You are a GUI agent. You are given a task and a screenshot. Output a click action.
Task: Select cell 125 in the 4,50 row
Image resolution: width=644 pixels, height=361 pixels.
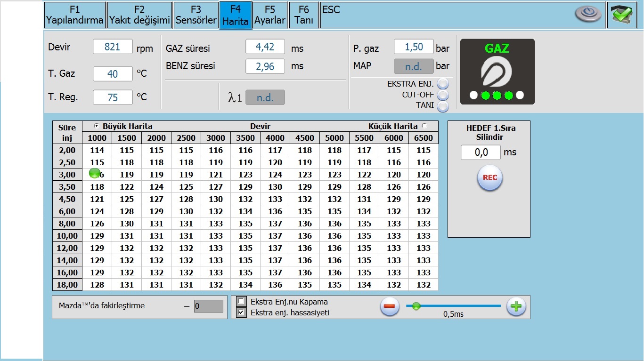(x=127, y=199)
